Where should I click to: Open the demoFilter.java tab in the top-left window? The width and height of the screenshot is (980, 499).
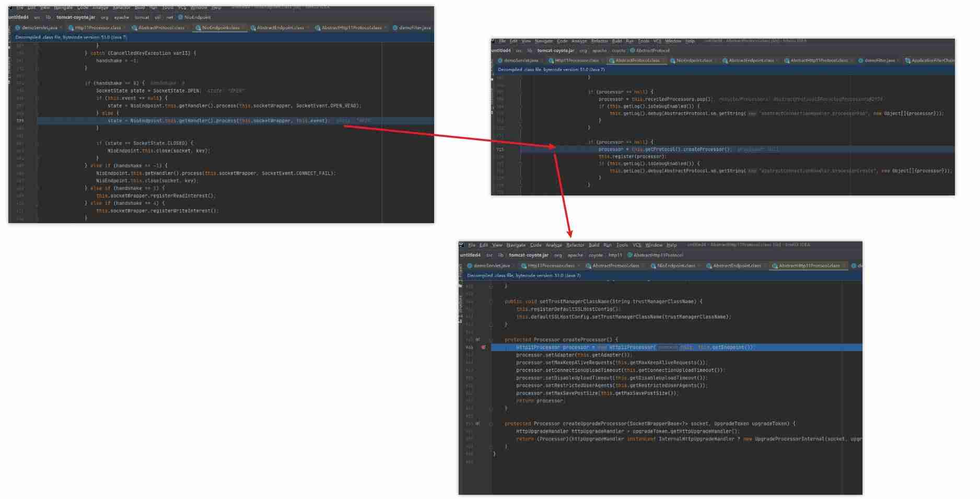pos(415,28)
